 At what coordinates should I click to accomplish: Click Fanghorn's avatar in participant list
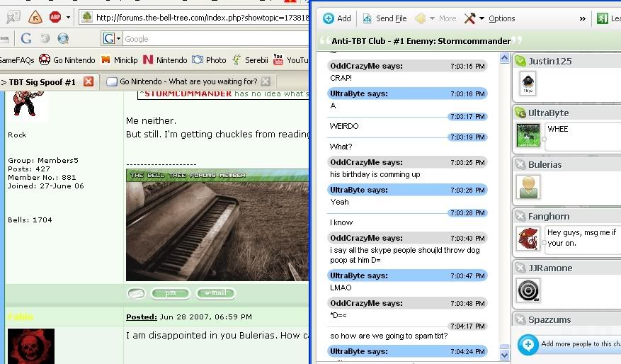coord(528,239)
